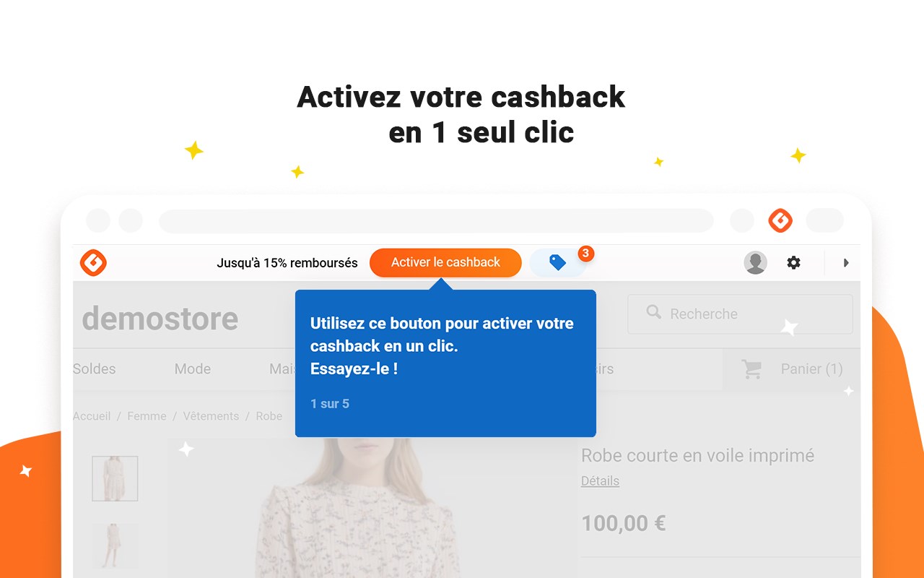Screen dimensions: 924x578
Task: Open the Mode menu item
Action: click(x=193, y=369)
